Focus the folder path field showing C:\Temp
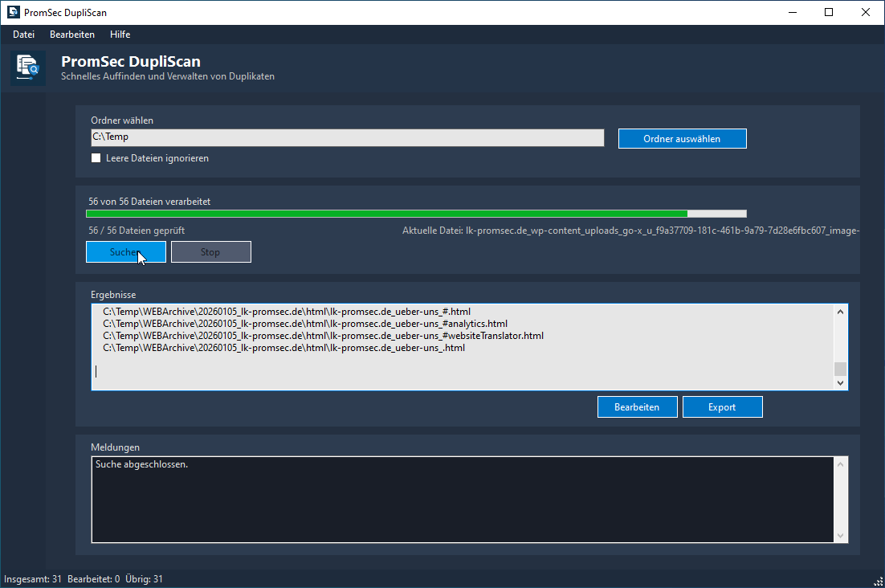 tap(348, 137)
